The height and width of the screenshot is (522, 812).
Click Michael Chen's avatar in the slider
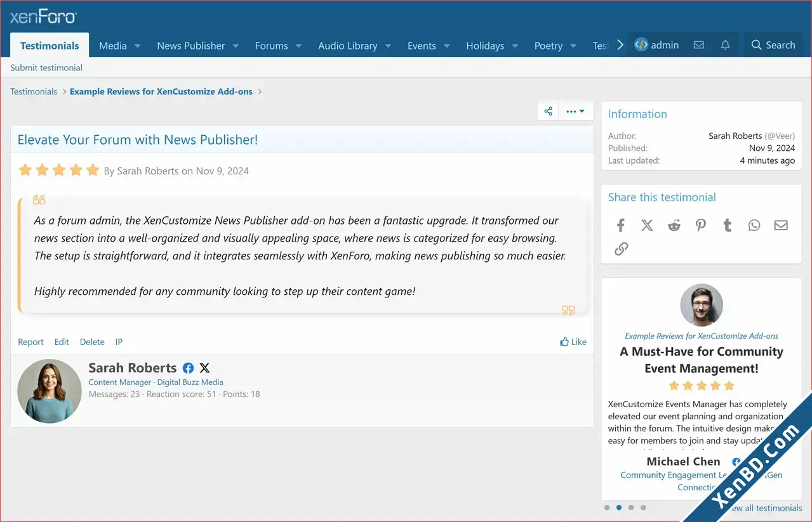[702, 305]
